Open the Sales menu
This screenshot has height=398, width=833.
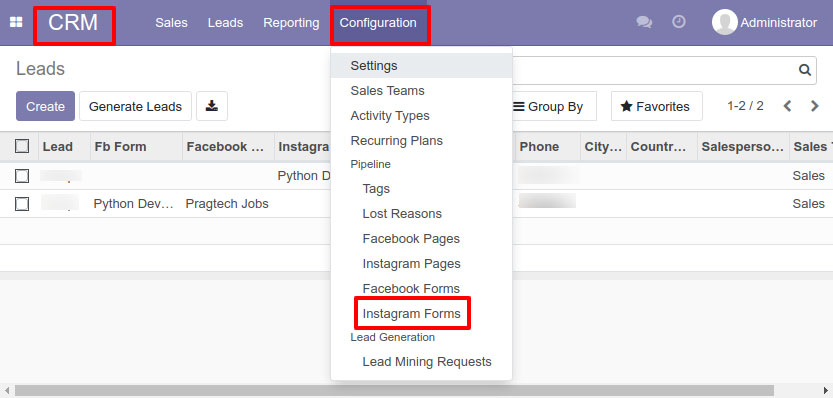171,23
